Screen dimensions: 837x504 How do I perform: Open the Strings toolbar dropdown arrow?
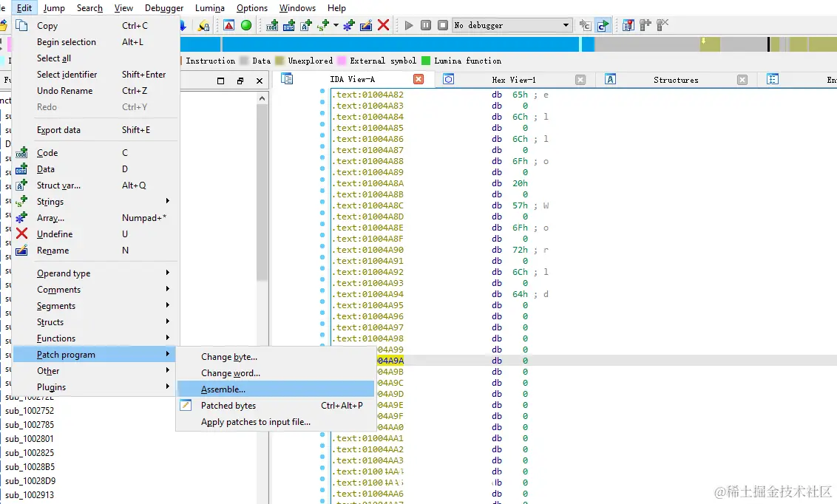336,25
